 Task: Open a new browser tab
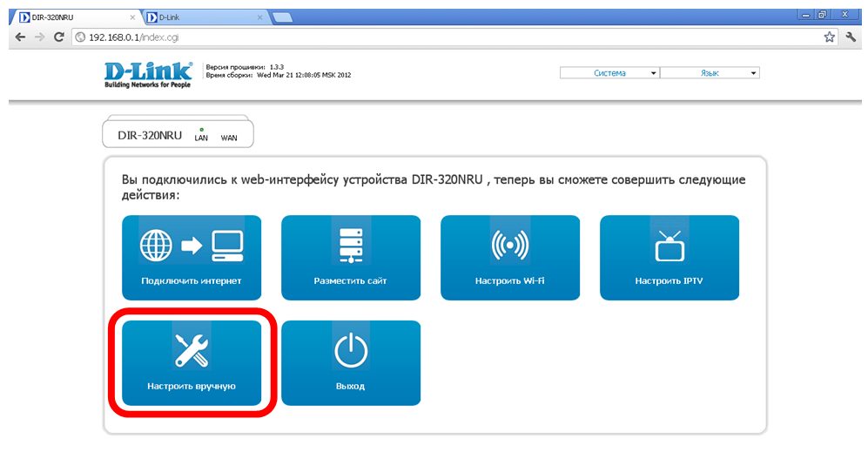click(x=282, y=17)
